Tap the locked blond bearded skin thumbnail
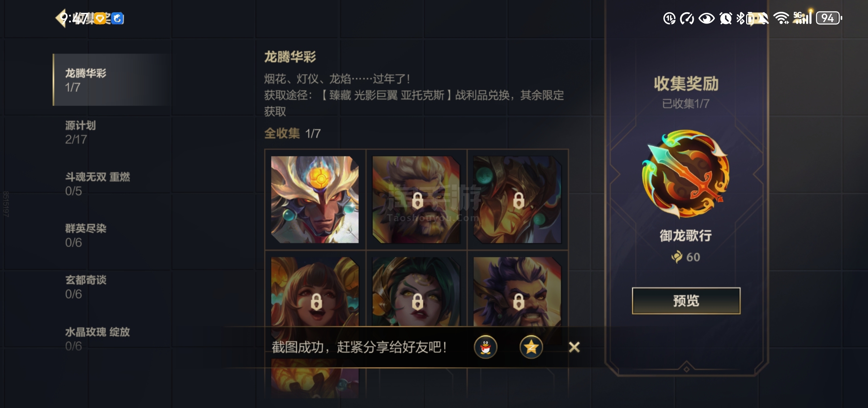Screen dimensions: 868x408 click(416, 199)
